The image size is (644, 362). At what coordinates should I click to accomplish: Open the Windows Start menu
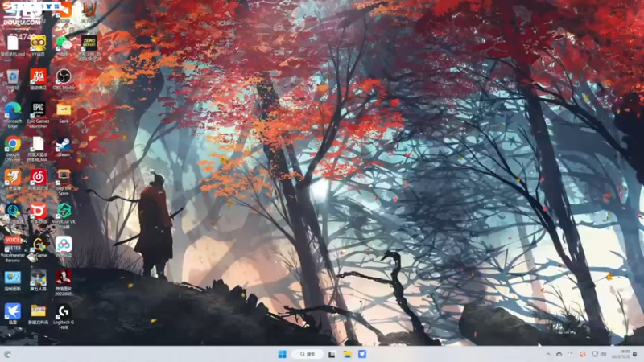(283, 354)
